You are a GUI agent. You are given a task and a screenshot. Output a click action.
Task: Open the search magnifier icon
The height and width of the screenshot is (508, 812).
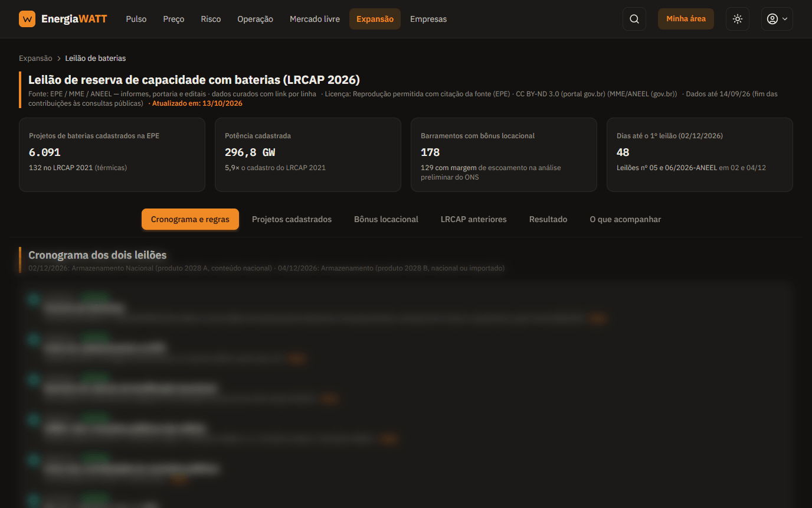(634, 19)
